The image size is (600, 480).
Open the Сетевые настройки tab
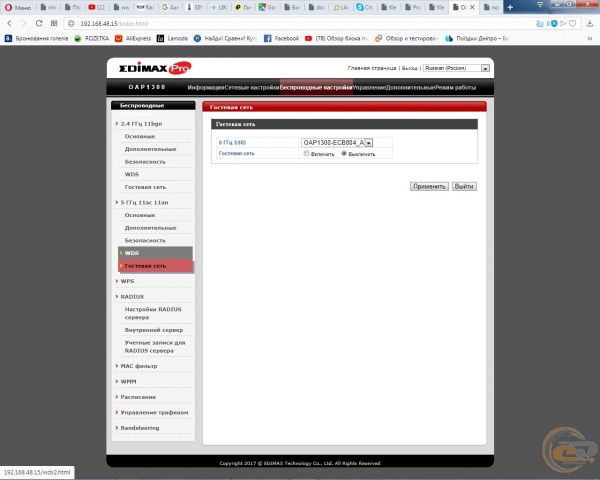click(x=252, y=88)
